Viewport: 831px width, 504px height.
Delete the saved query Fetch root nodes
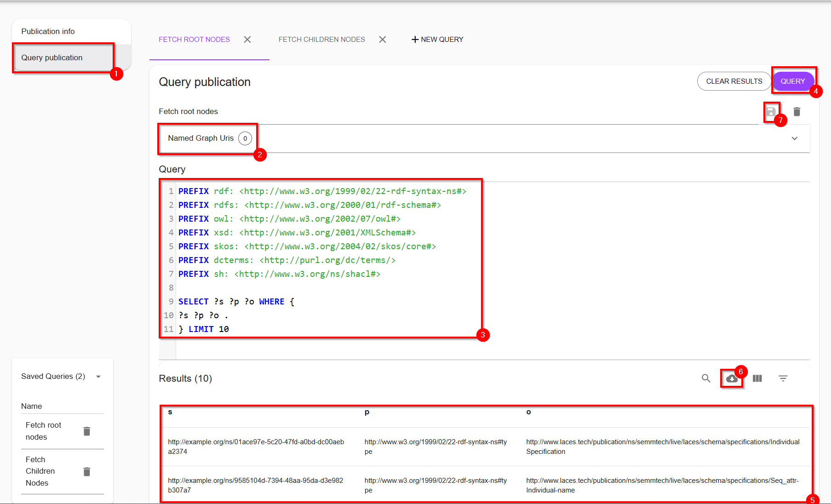[x=87, y=431]
